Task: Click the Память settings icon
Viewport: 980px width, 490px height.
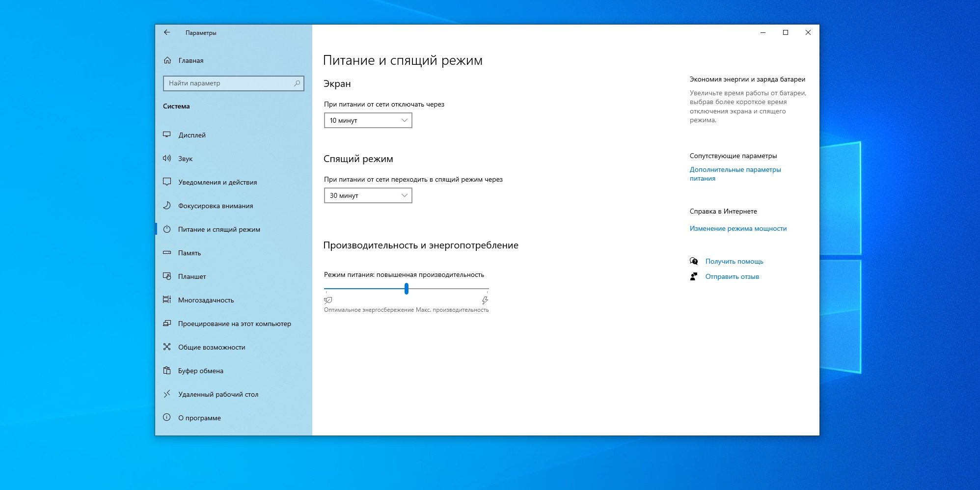Action: coord(167,253)
